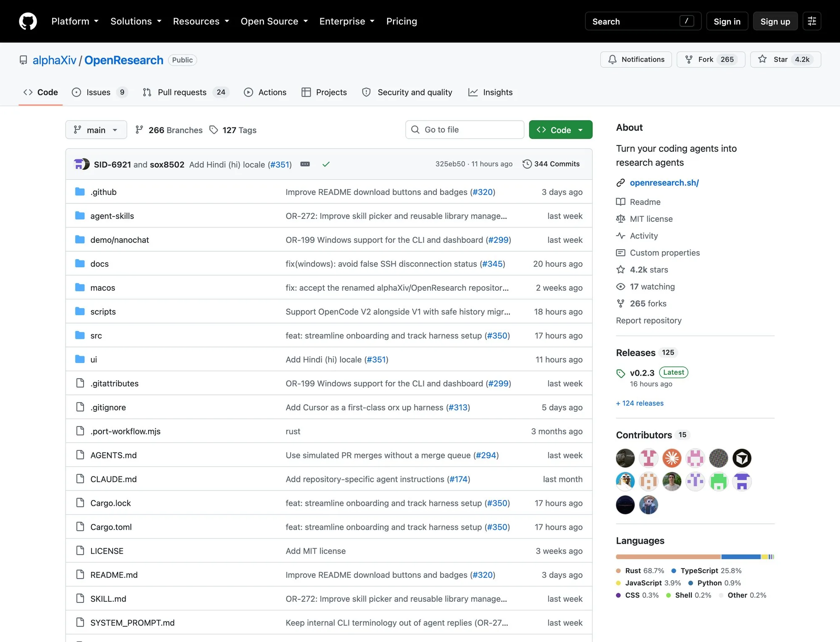Open the global navigation settings icon
The width and height of the screenshot is (840, 642).
coord(812,21)
